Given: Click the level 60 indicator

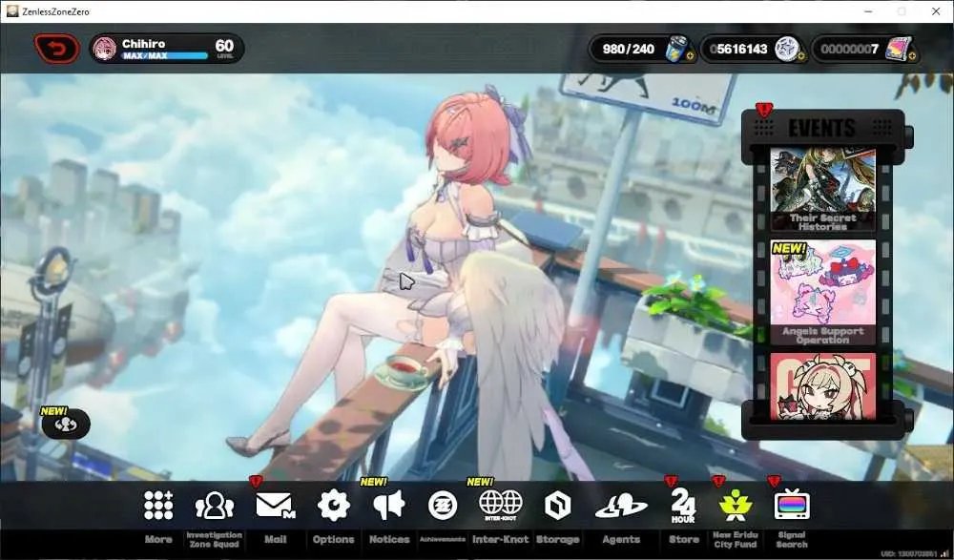Looking at the screenshot, I should point(224,48).
